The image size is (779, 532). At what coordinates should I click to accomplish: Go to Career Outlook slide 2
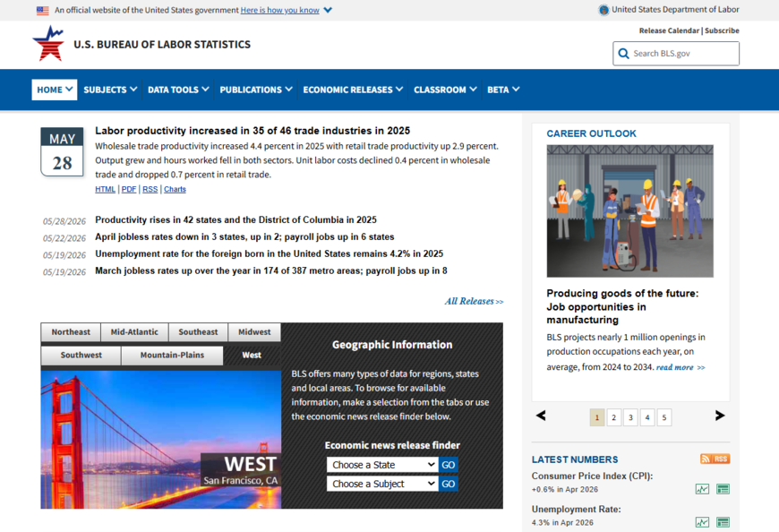[614, 417]
